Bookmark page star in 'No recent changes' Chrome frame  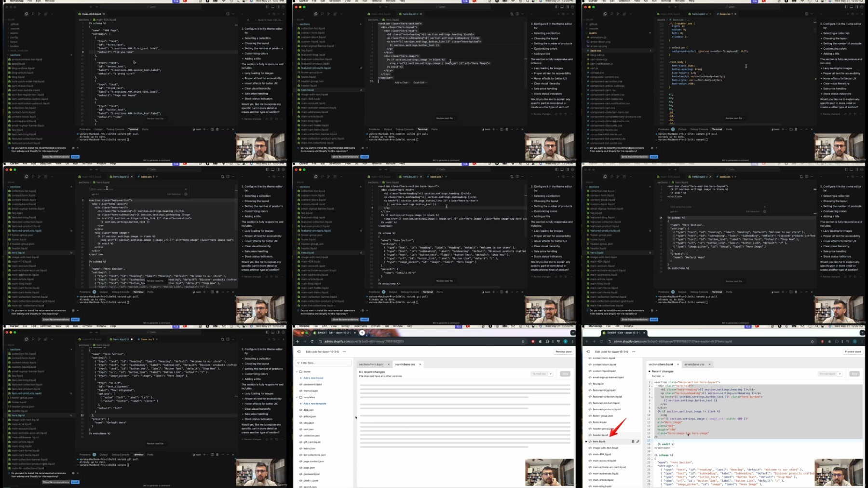523,341
